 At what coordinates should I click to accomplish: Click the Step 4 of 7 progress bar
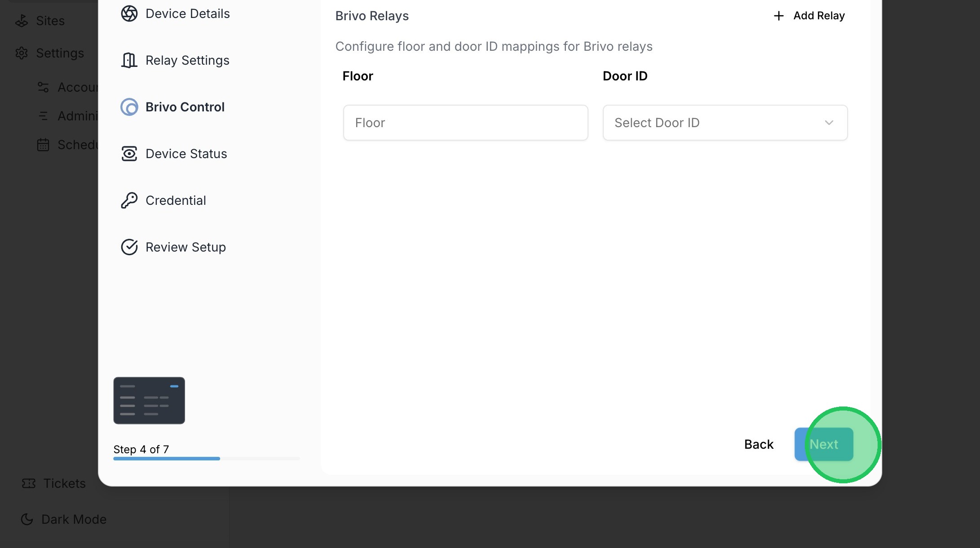206,459
